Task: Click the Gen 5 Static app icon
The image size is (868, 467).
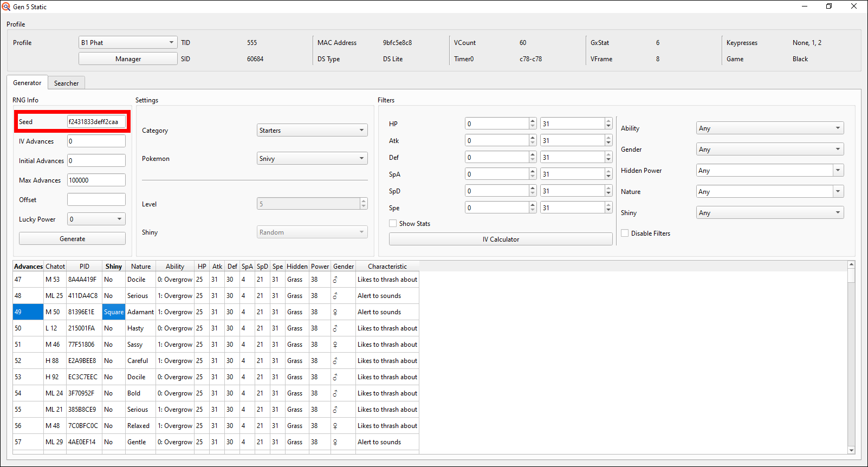Action: (6, 7)
